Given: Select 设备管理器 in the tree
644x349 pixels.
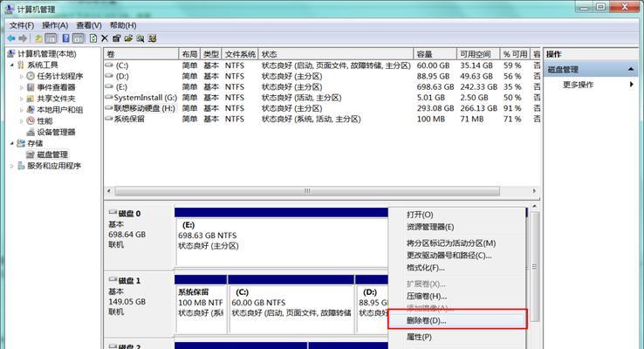Looking at the screenshot, I should coord(56,133).
